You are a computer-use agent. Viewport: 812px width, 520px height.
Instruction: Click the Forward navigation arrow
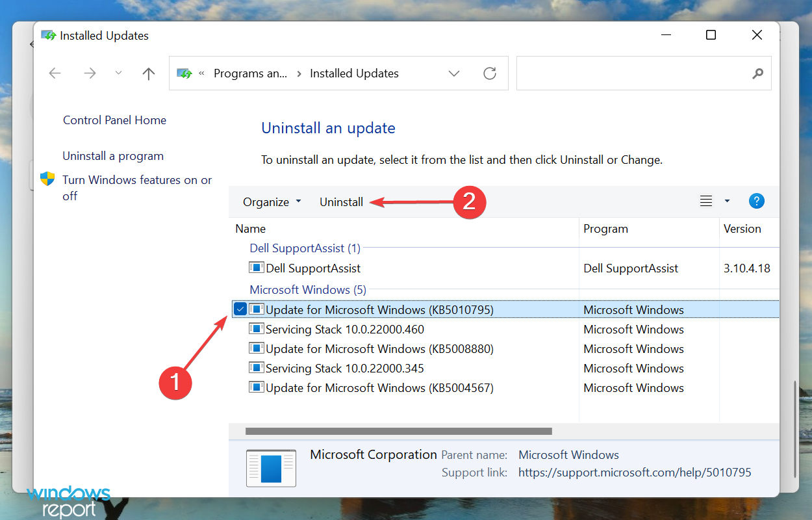tap(90, 73)
